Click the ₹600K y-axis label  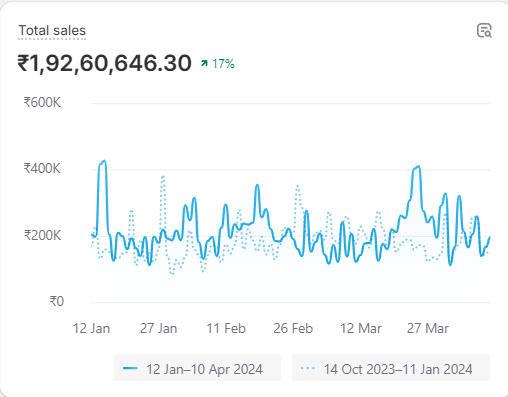click(42, 102)
